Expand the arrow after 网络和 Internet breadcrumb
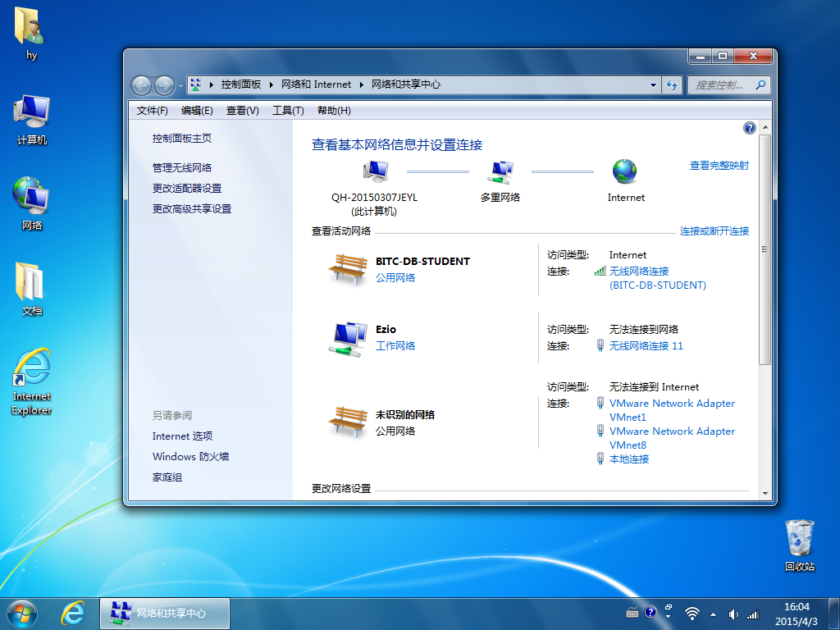Viewport: 840px width, 630px height. point(362,84)
